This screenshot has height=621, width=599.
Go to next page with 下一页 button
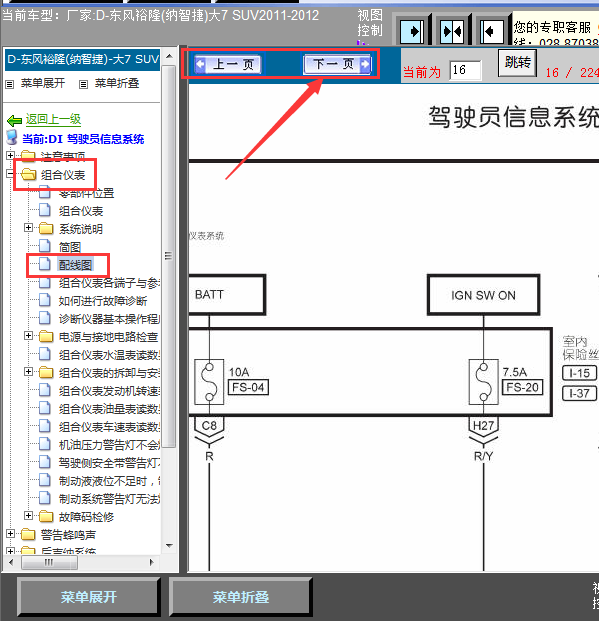pos(338,64)
